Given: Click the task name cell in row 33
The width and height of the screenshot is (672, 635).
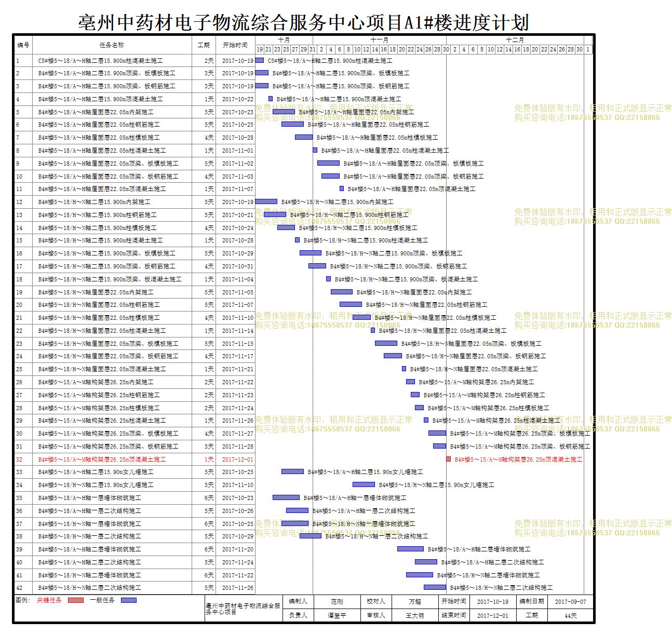Looking at the screenshot, I should click(112, 472).
